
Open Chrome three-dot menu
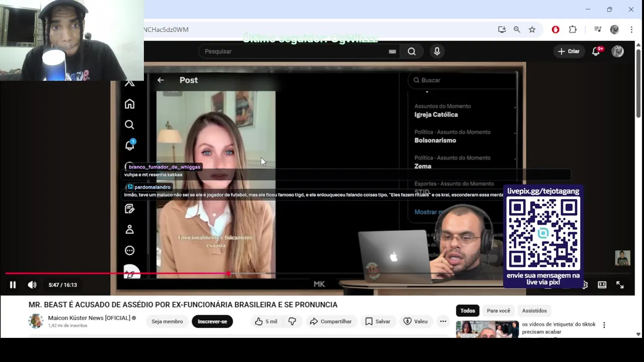(631, 30)
